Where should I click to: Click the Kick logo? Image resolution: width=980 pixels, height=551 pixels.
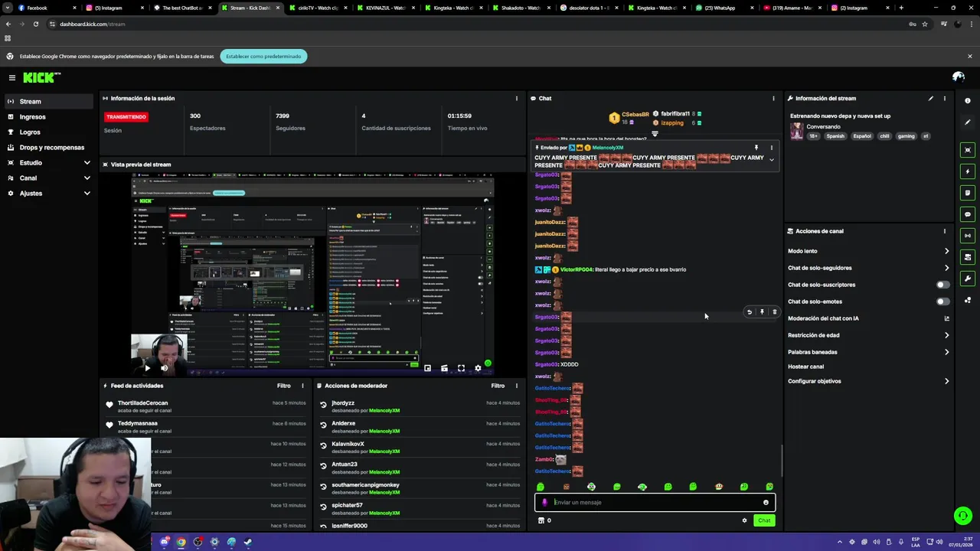pyautogui.click(x=41, y=77)
